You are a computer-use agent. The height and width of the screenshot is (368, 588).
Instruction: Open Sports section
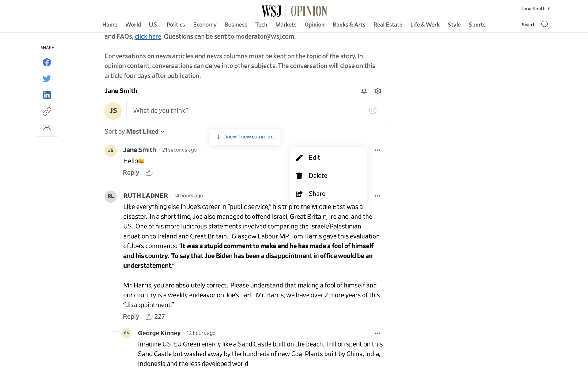coord(477,25)
